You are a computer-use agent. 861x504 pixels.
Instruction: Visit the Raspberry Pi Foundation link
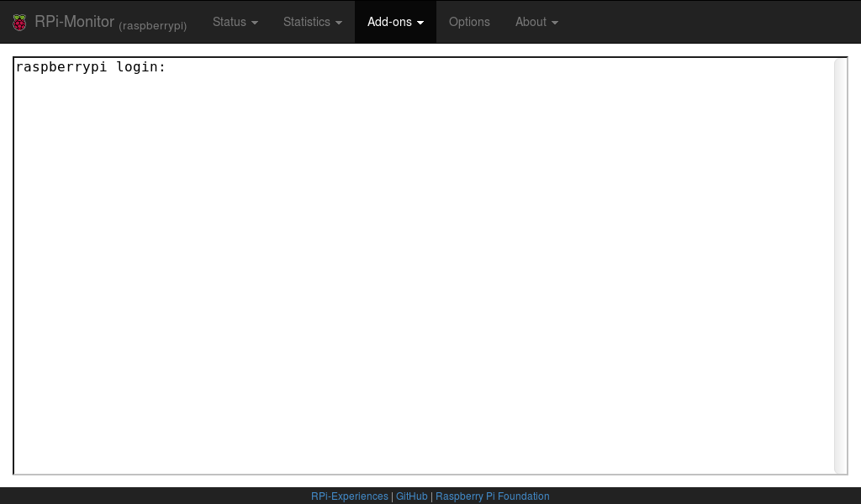point(492,496)
